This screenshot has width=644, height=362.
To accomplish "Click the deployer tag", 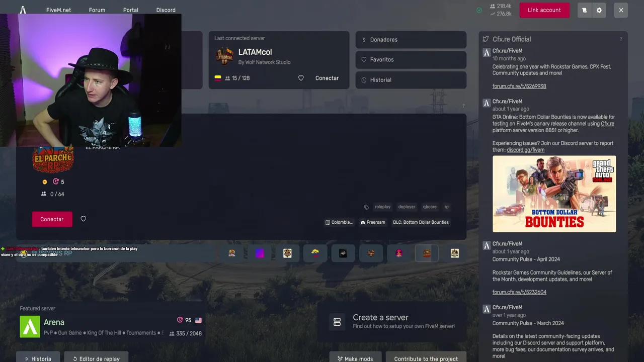I will (407, 207).
